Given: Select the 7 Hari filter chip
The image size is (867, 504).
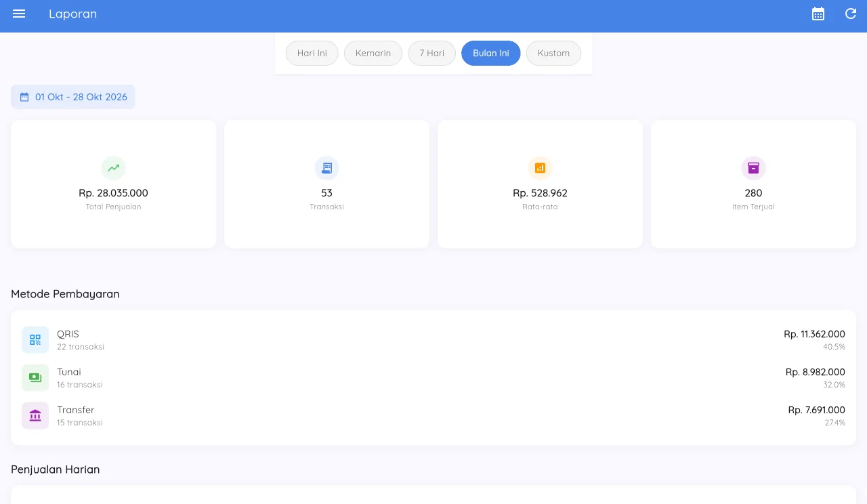Looking at the screenshot, I should tap(432, 54).
